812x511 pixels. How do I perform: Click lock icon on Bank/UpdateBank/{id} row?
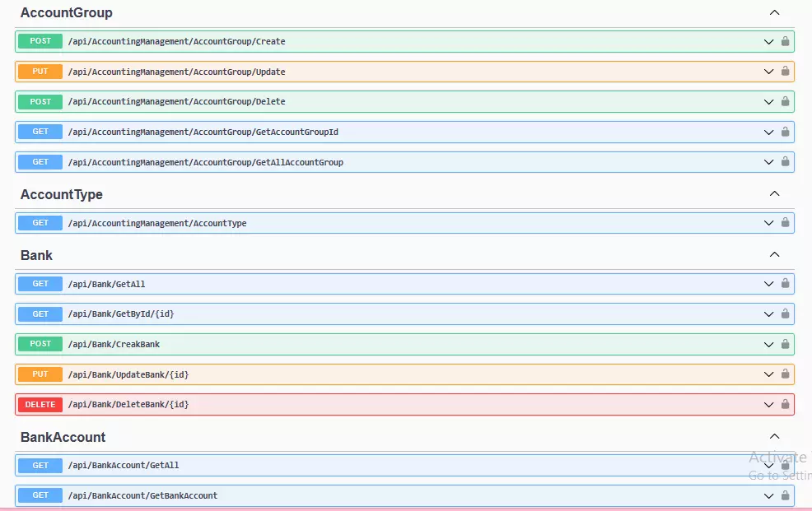point(785,374)
